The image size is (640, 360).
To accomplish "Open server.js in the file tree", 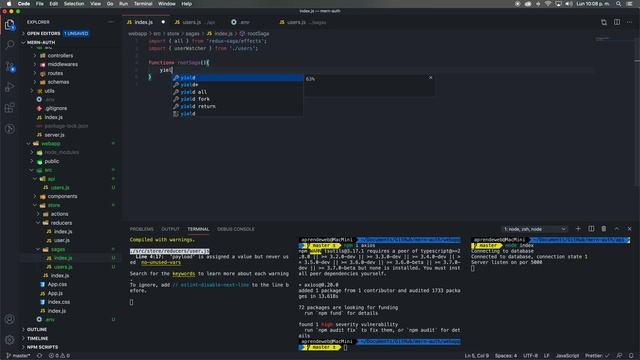I will point(54,135).
